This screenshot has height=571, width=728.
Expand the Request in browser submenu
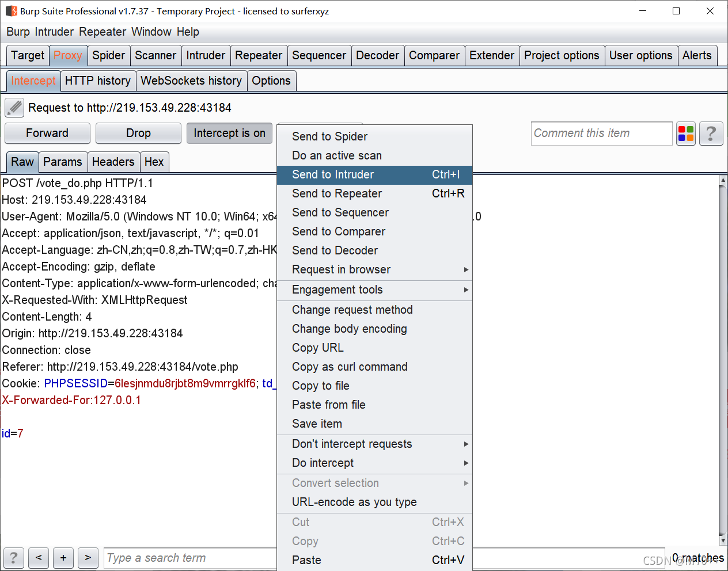(374, 269)
